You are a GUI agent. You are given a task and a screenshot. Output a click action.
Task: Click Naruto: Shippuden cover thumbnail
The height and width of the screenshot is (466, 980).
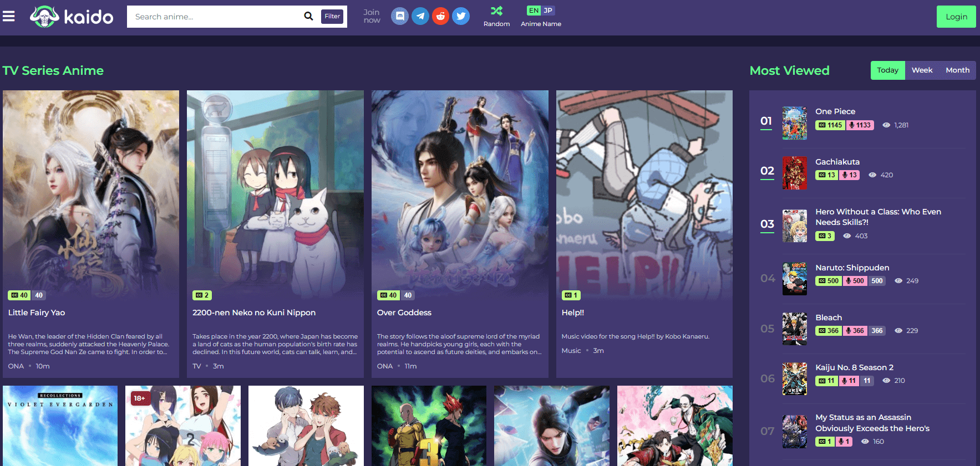click(795, 279)
